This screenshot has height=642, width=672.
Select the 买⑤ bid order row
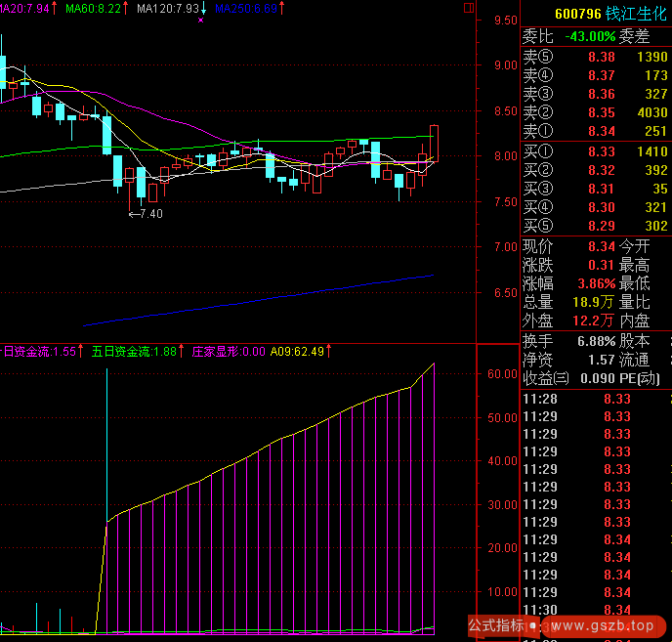(x=596, y=226)
